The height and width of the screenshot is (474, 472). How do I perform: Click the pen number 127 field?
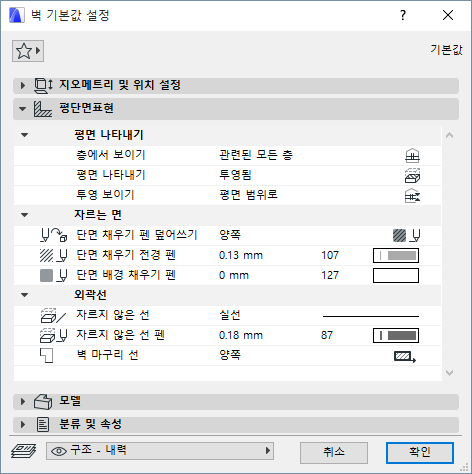(330, 275)
